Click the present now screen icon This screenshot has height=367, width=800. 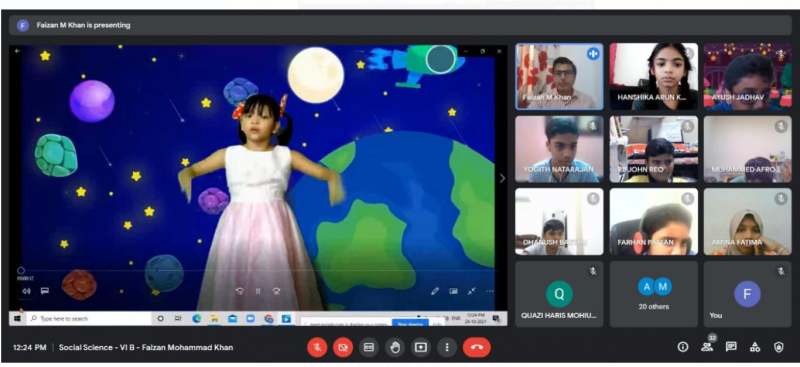pyautogui.click(x=420, y=347)
